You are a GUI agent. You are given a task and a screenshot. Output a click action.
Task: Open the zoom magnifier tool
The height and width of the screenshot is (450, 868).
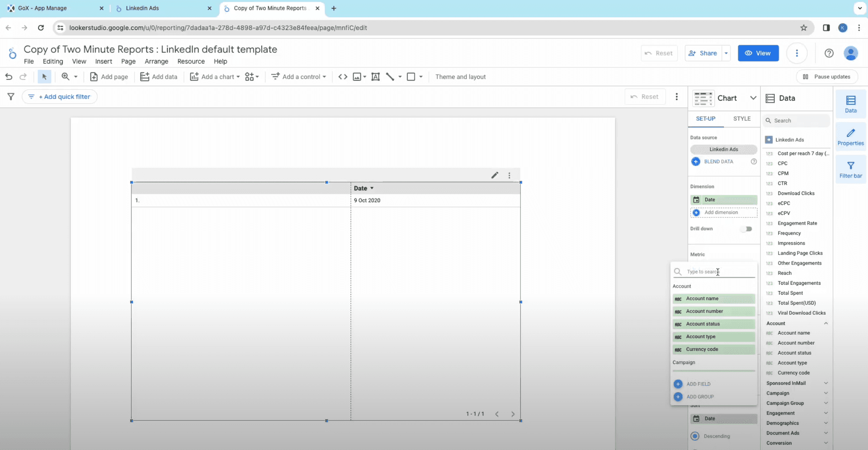[66, 77]
